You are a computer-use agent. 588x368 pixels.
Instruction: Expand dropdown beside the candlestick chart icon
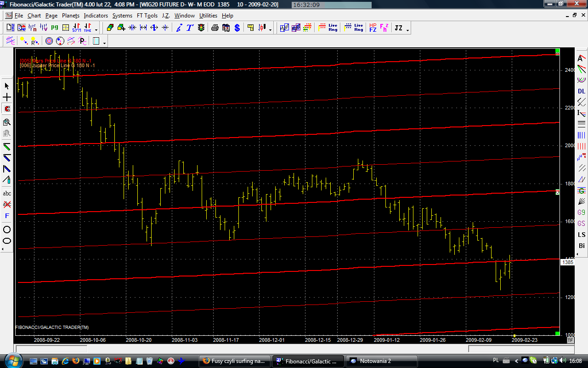[x=270, y=29]
